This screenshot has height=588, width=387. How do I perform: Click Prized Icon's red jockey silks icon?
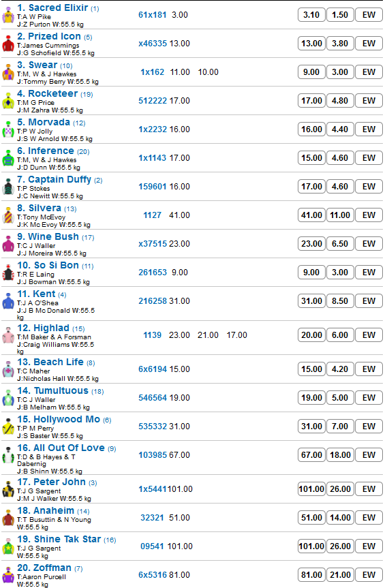click(8, 44)
